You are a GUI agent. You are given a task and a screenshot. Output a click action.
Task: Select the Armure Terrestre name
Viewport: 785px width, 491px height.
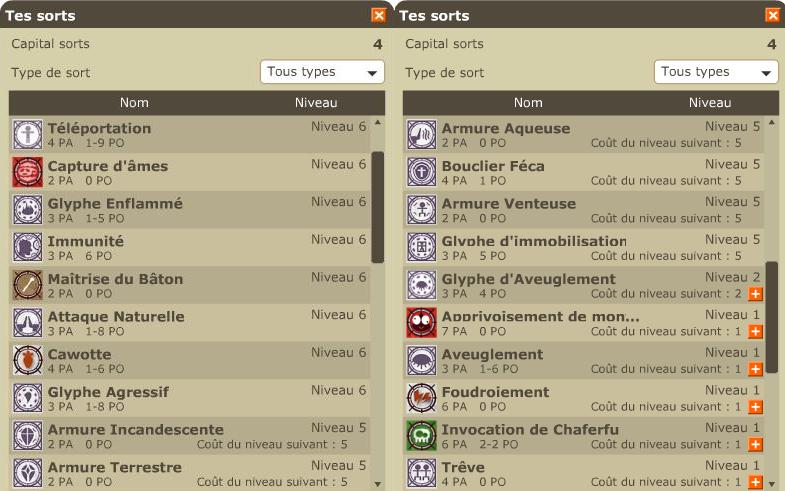point(115,467)
